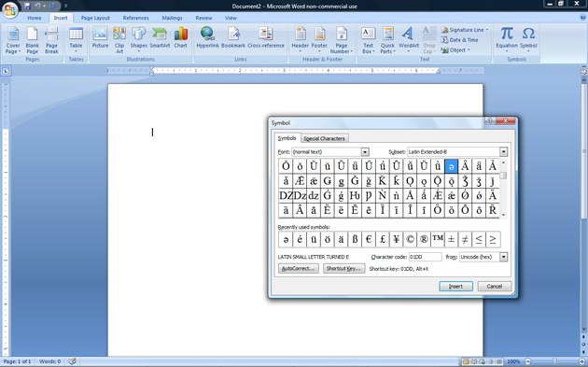Pick the trademark symbol from recently used
588x367 pixels.
tap(438, 239)
